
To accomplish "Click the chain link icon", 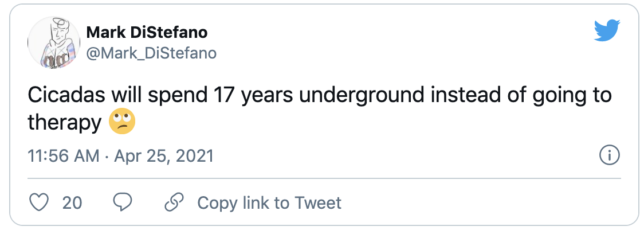I will tap(174, 202).
